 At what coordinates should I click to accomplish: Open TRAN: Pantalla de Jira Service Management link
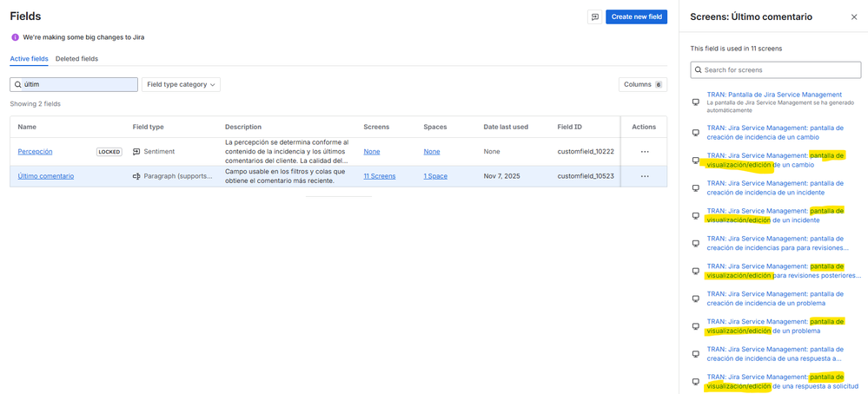click(x=774, y=95)
